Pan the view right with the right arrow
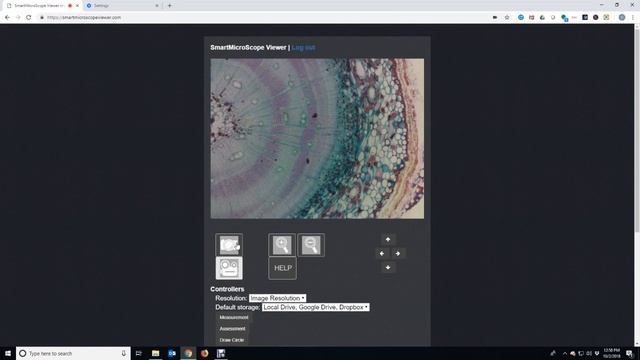The height and width of the screenshot is (360, 640). click(398, 253)
